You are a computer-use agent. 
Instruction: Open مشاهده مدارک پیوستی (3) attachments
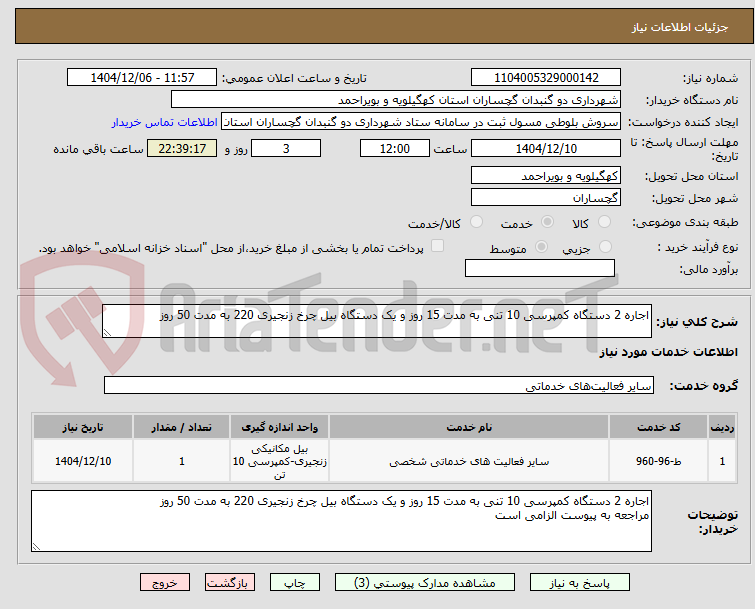425,583
